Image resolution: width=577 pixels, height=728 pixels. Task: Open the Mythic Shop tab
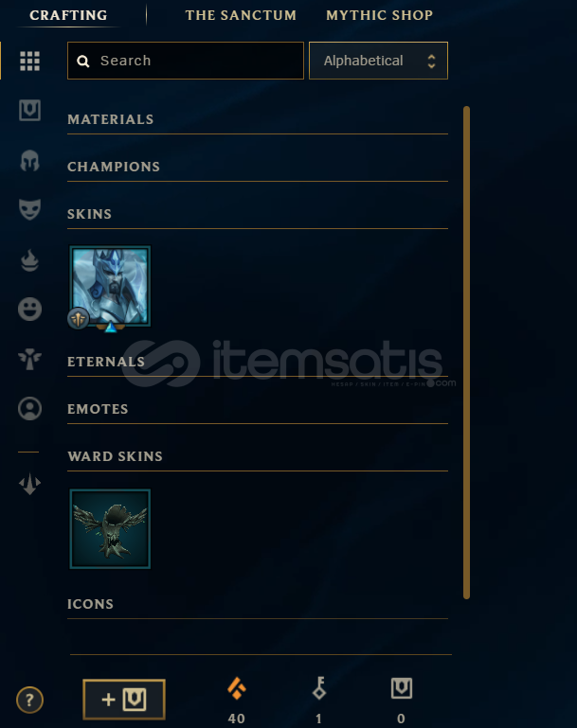(x=380, y=15)
